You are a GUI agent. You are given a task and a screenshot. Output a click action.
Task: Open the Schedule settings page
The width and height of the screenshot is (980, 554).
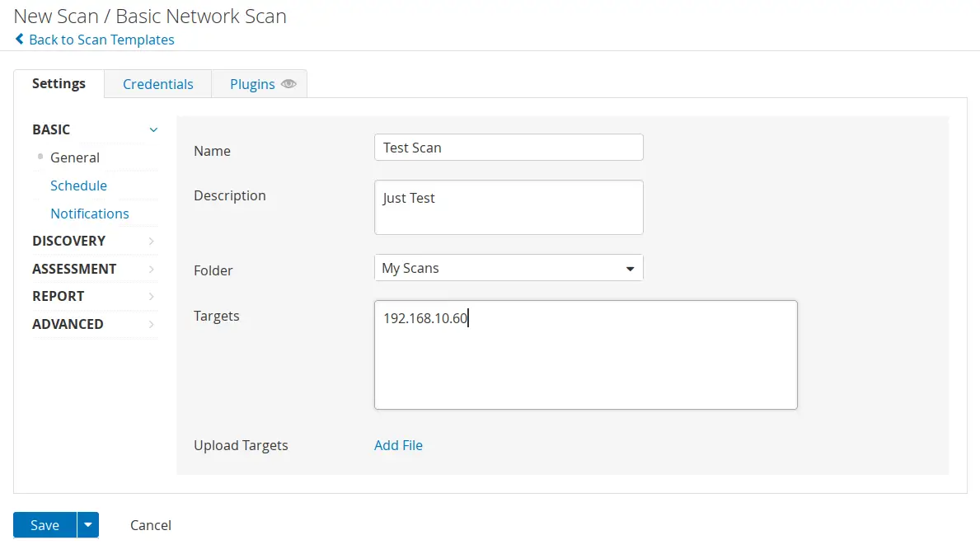pos(78,185)
